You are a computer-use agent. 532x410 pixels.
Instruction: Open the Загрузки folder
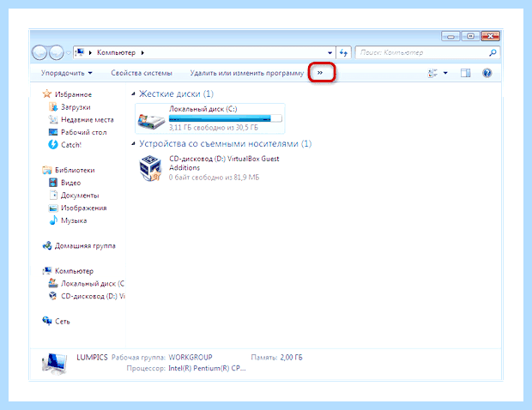tap(76, 107)
